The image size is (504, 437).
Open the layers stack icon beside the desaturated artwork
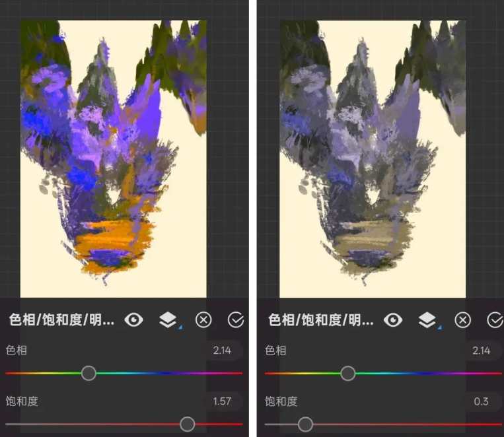427,320
